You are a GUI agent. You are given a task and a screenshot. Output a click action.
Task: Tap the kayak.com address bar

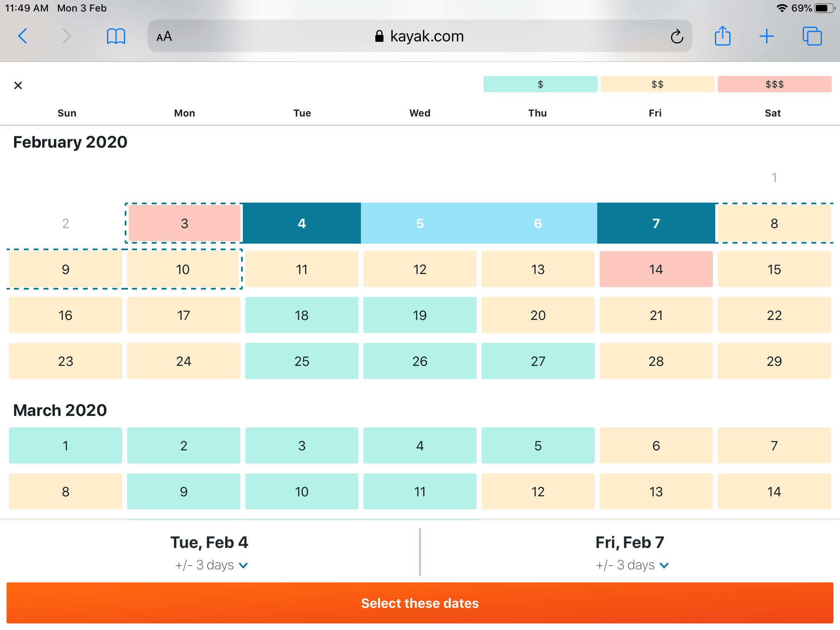tap(419, 36)
